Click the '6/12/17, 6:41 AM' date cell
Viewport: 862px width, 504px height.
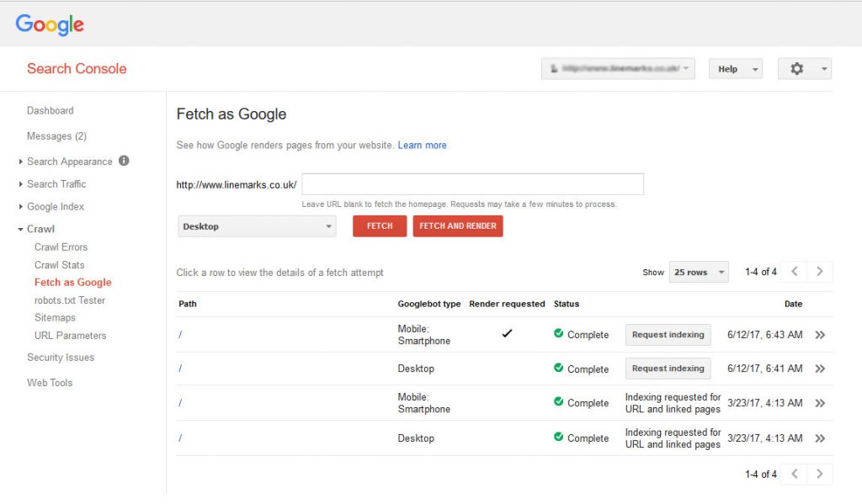pos(764,369)
